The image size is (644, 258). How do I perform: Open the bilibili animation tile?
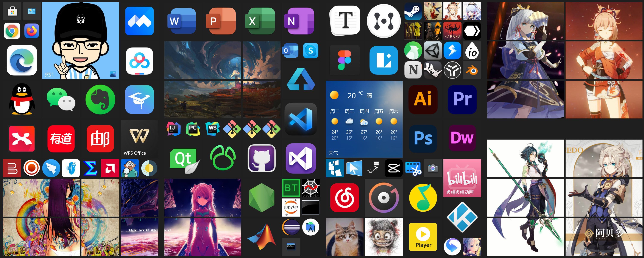pyautogui.click(x=462, y=178)
